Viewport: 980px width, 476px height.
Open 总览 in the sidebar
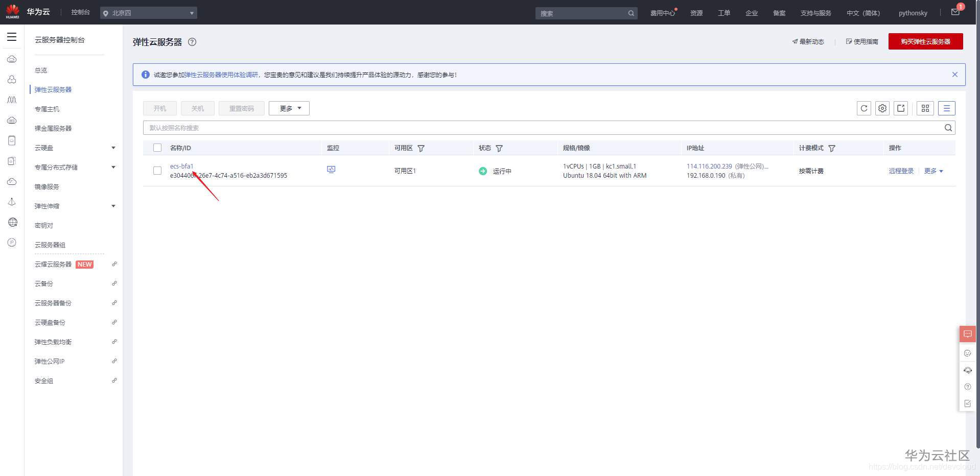(41, 70)
